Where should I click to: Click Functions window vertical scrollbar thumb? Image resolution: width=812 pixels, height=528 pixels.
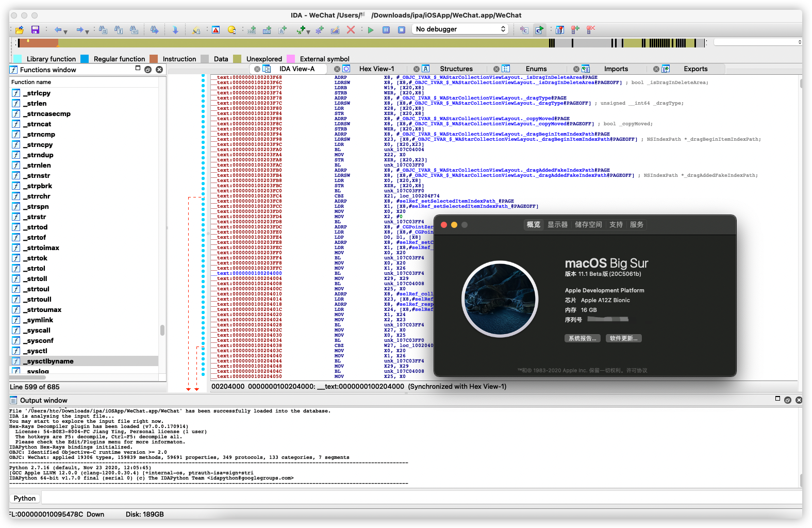162,330
